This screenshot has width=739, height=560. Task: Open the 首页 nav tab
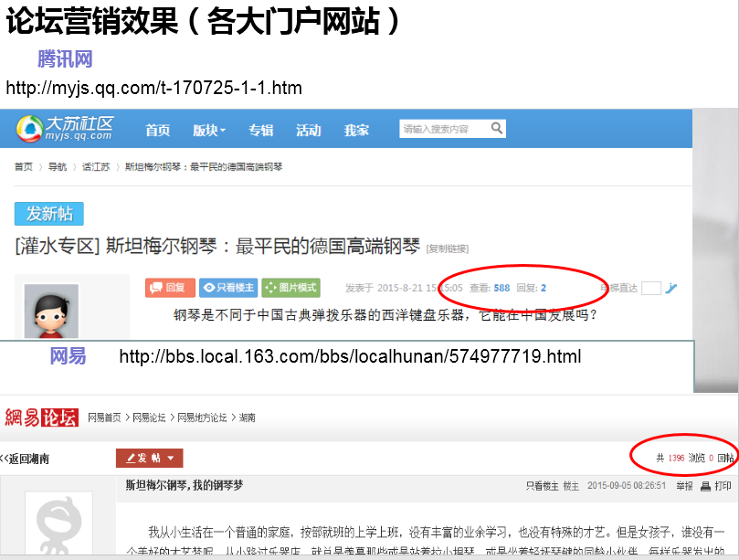point(157,130)
